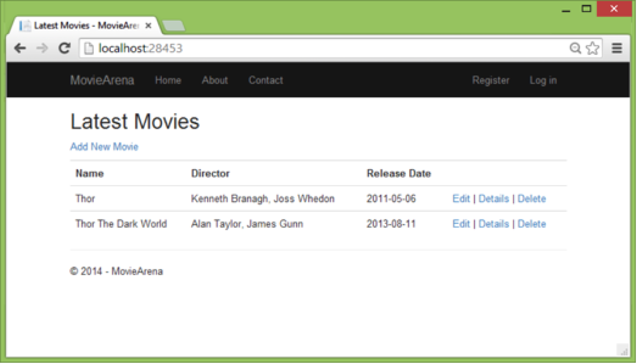Click the Latest Movies page heading

(135, 121)
